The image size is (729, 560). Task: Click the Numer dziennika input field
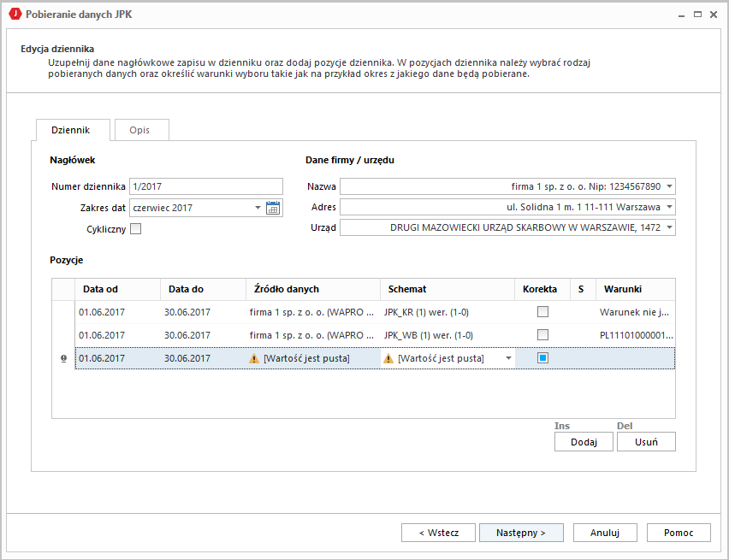click(205, 186)
